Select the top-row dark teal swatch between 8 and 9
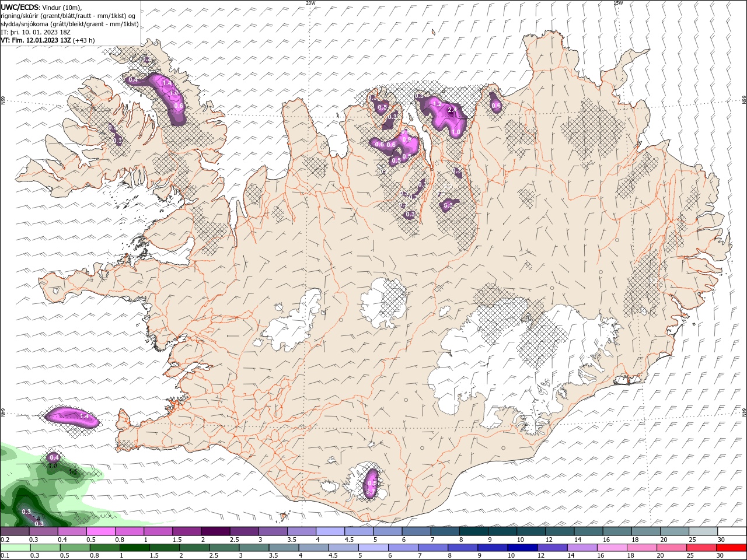747x560 pixels. (x=474, y=531)
